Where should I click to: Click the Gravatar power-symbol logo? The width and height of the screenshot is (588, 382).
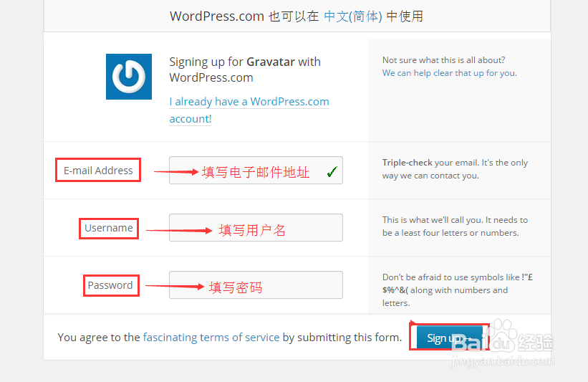[129, 77]
